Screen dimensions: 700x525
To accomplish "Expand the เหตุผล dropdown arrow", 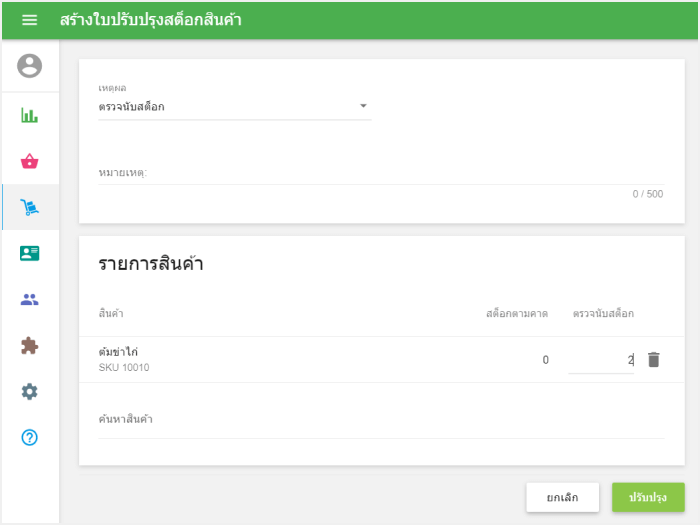I will 363,106.
